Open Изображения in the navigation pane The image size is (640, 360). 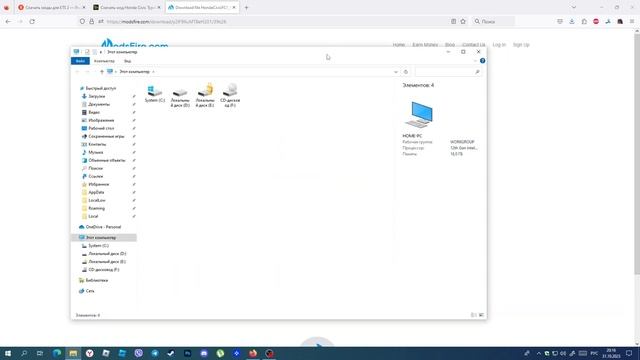click(101, 120)
